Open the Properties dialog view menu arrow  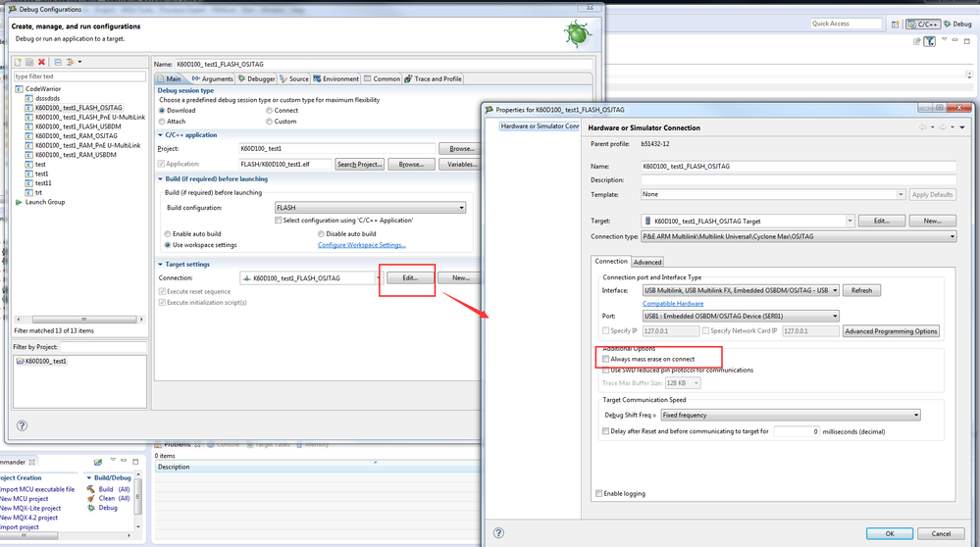tap(962, 127)
